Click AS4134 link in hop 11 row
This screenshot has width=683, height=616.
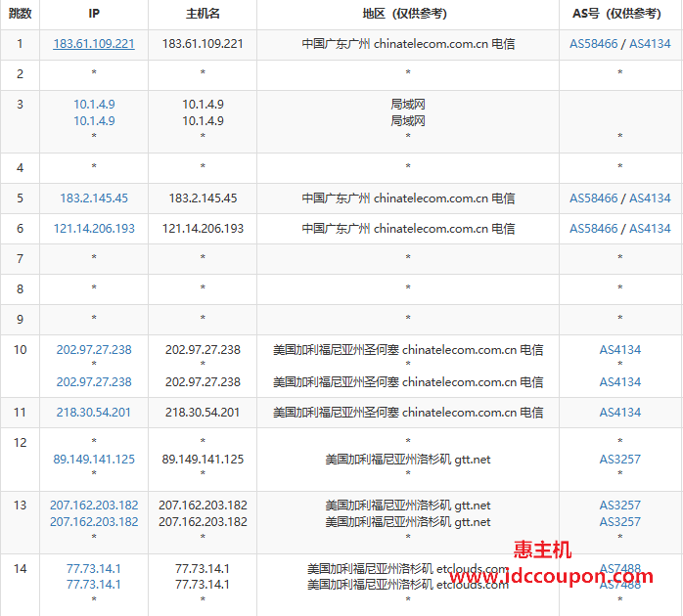click(x=619, y=413)
